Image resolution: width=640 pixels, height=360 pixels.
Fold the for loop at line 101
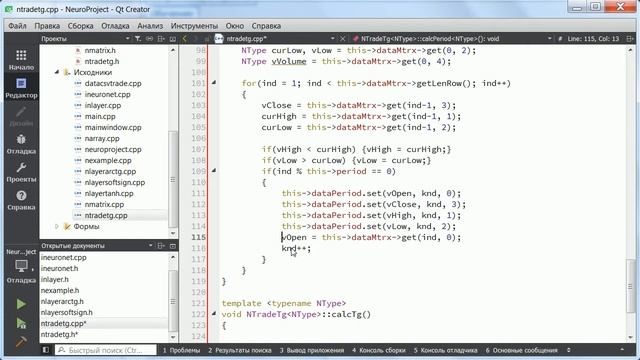point(213,83)
